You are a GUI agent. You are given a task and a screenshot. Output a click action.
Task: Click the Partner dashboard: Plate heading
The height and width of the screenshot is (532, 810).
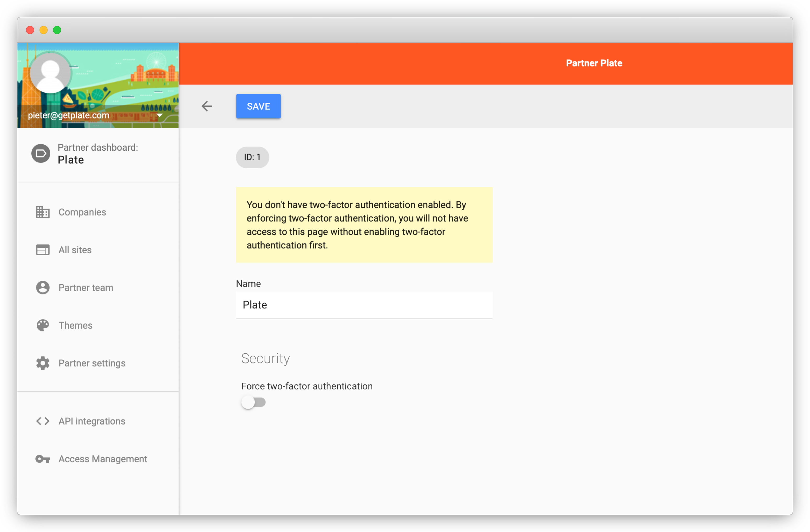[x=98, y=154]
